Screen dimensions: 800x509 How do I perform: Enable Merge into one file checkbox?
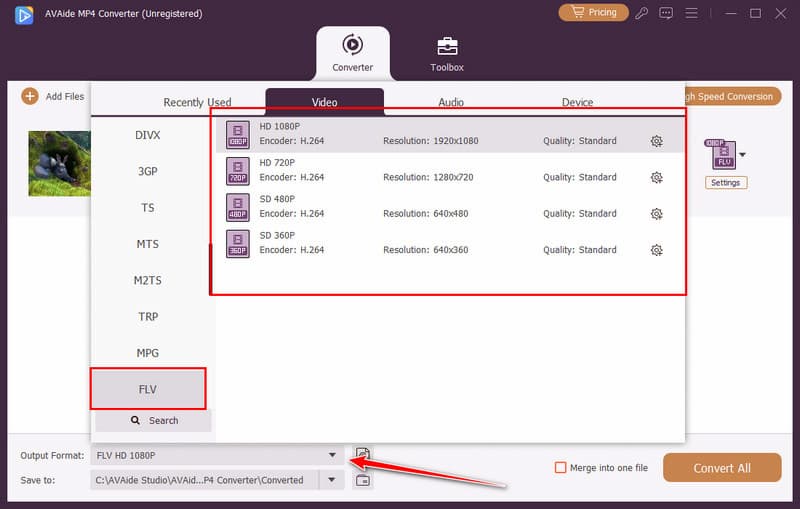coord(561,468)
